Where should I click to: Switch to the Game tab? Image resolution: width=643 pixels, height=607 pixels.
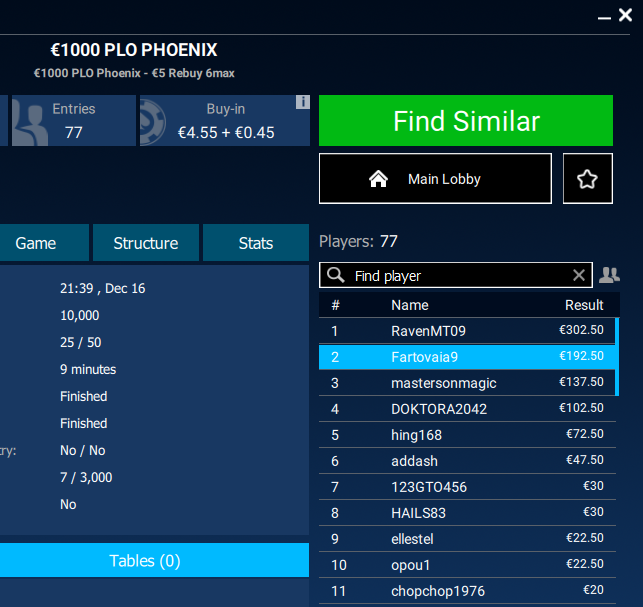pyautogui.click(x=44, y=243)
